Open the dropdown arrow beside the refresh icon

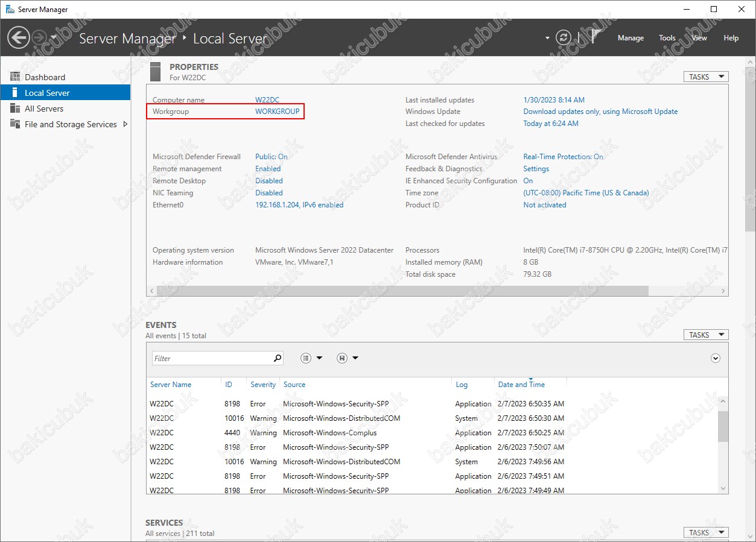tap(547, 38)
